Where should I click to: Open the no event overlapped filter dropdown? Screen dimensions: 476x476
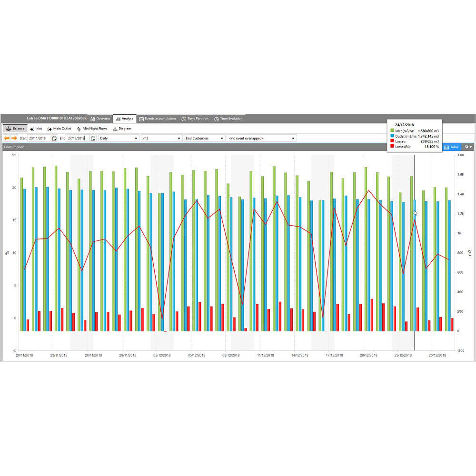(x=293, y=138)
